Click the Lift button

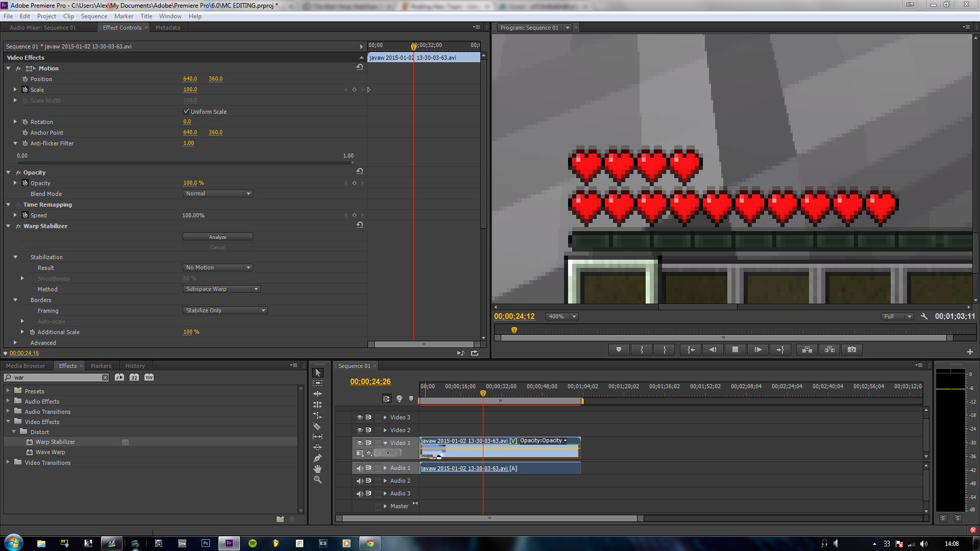(807, 349)
